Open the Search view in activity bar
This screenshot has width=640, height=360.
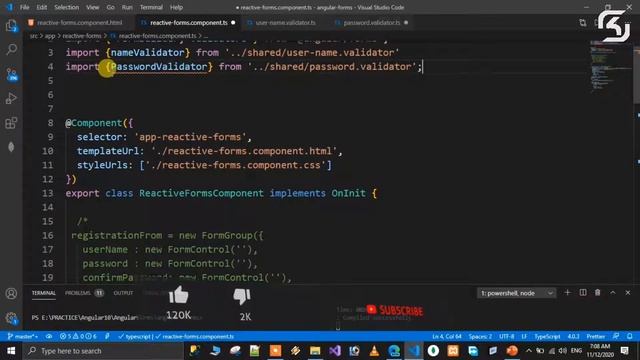[11, 50]
